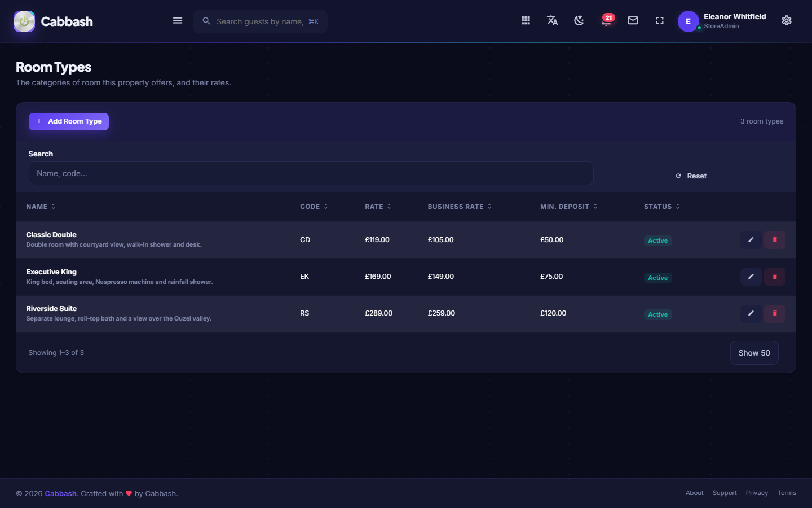
Task: Sort table by Business Rate column
Action: click(x=460, y=207)
